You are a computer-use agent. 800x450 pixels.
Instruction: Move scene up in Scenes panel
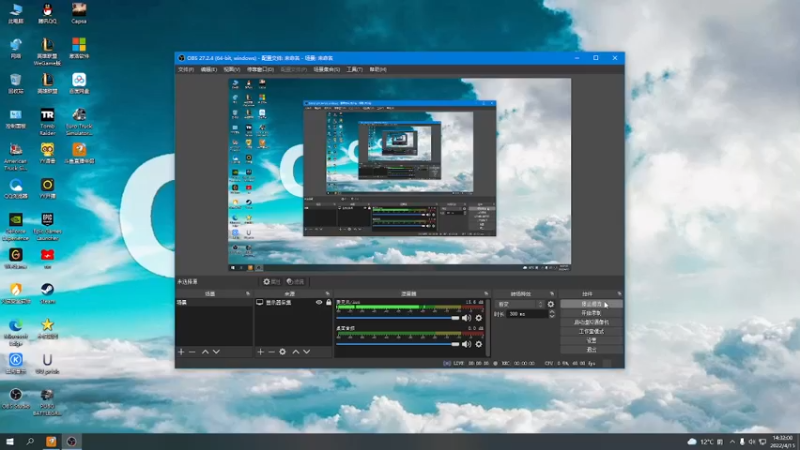point(205,352)
